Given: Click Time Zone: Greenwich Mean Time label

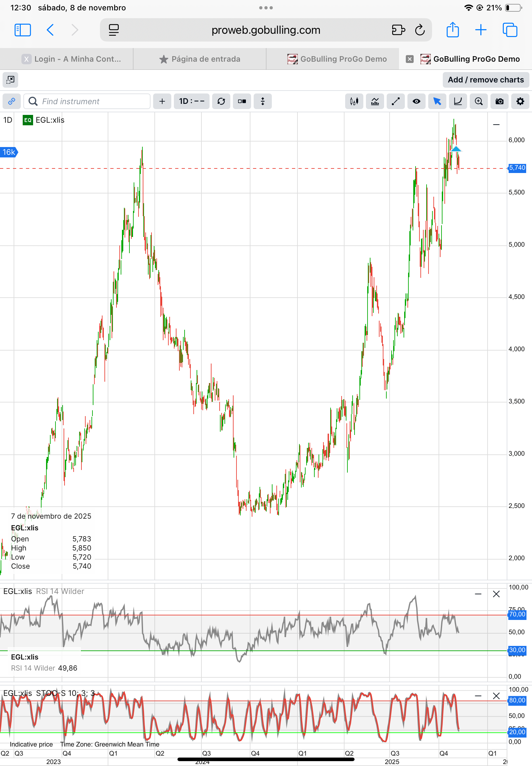Looking at the screenshot, I should (110, 744).
